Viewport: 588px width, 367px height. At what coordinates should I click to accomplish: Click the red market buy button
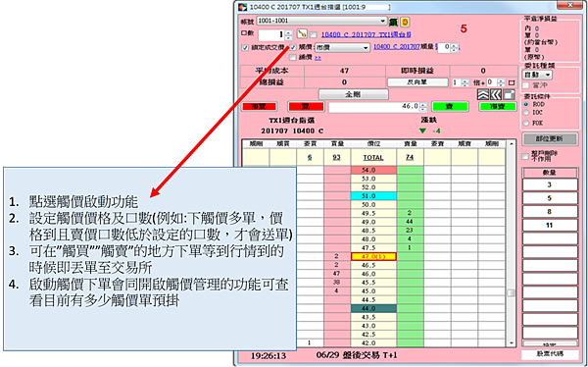(259, 107)
